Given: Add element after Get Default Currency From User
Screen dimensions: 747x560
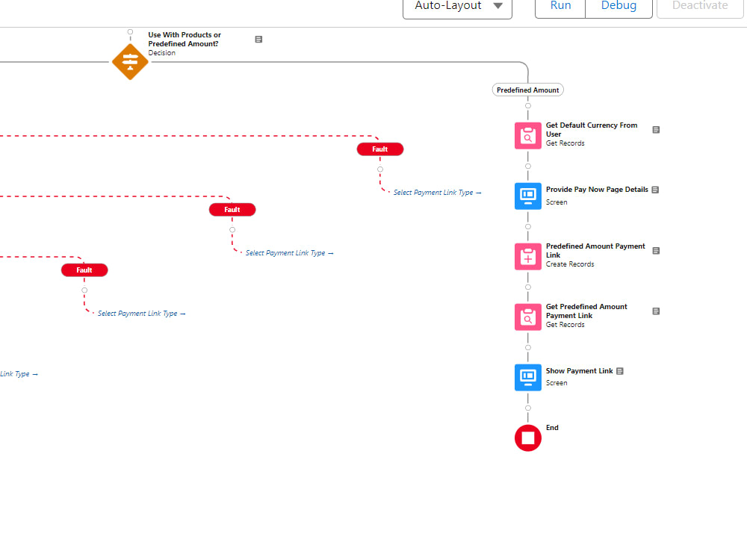Looking at the screenshot, I should tap(528, 167).
